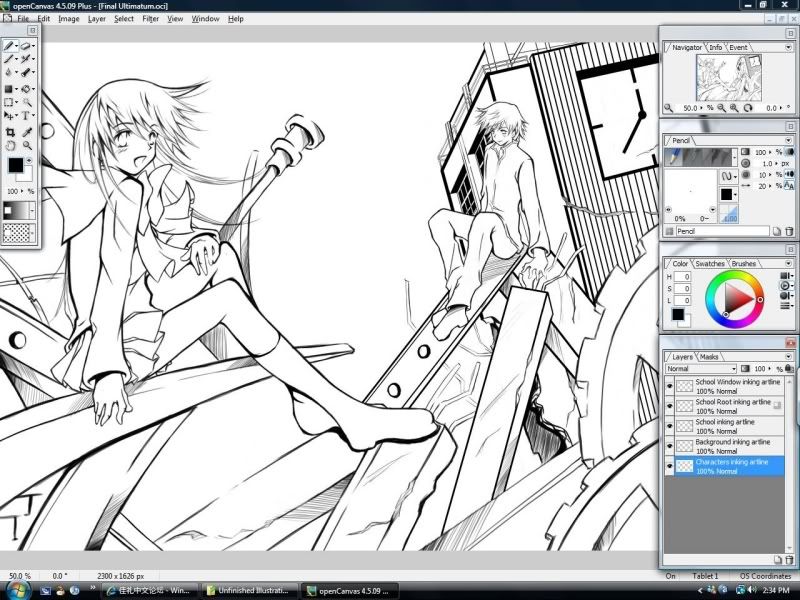Open the Pencil panel options menu
The height and width of the screenshot is (600, 800).
[788, 140]
